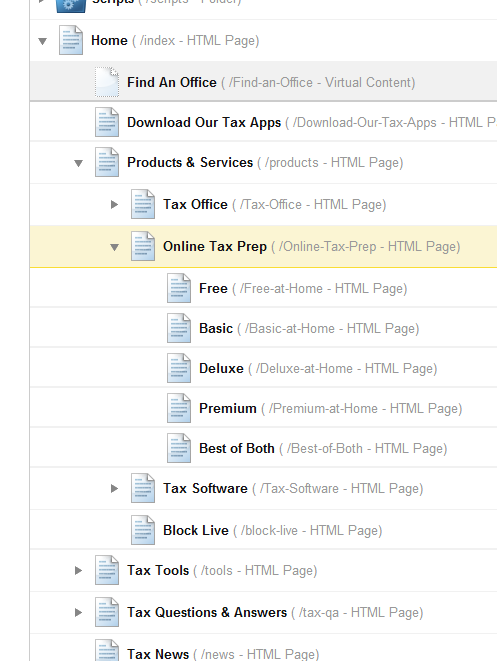Click the '/Free-at-Home - HTML Page' text
Viewport: 497px width, 661px height.
[320, 289]
